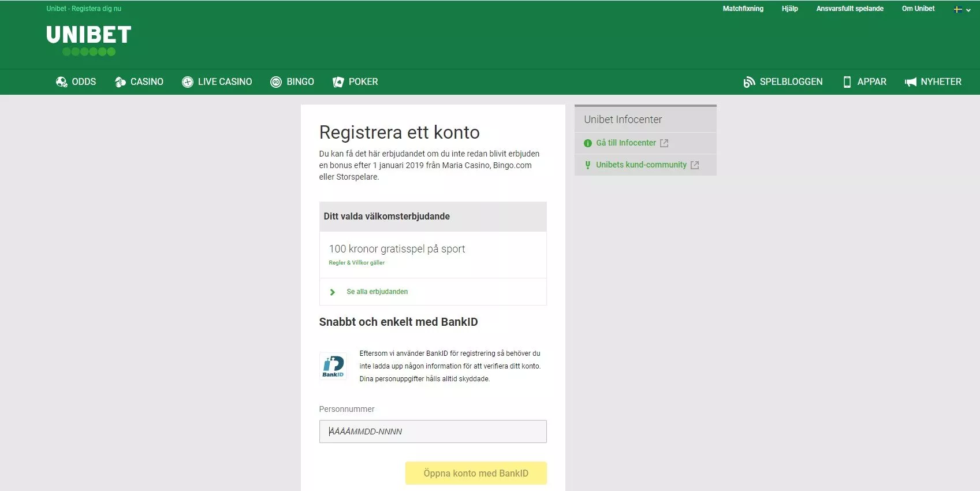Screen dimensions: 980x491
Task: Open the Matchfixning link
Action: (743, 9)
